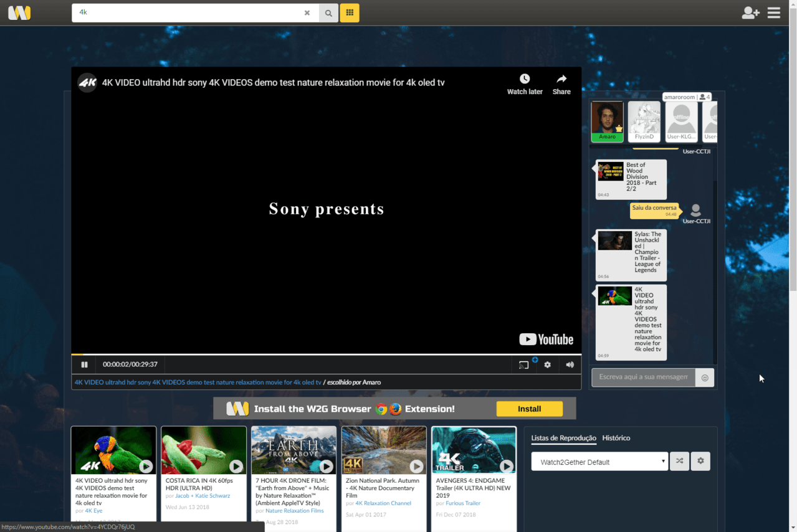Toggle playlist shuffle button
Viewport: 797px width, 532px height.
679,461
